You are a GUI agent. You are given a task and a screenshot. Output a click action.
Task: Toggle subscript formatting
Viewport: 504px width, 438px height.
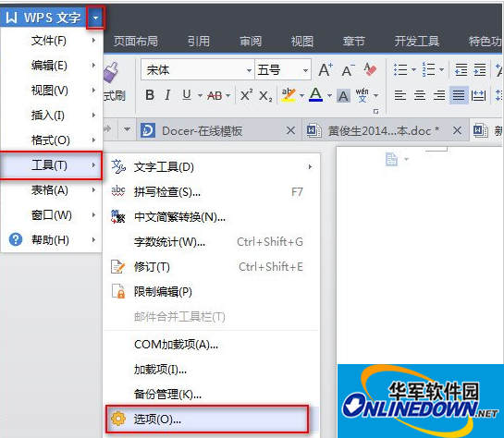(265, 96)
